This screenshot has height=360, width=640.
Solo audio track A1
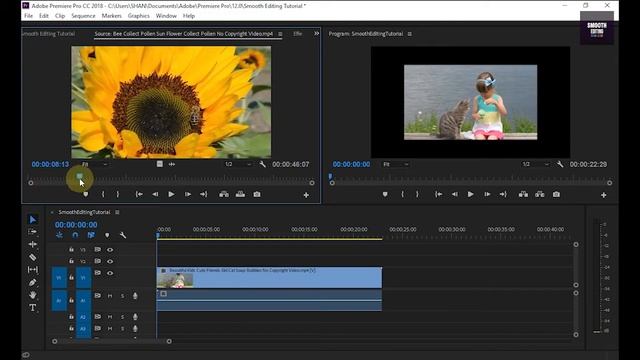coord(122,296)
